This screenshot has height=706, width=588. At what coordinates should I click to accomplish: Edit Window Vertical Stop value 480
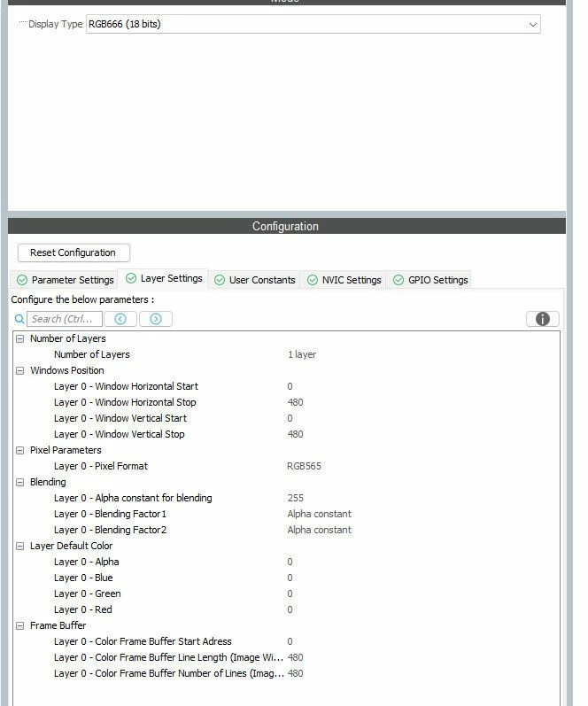(296, 435)
